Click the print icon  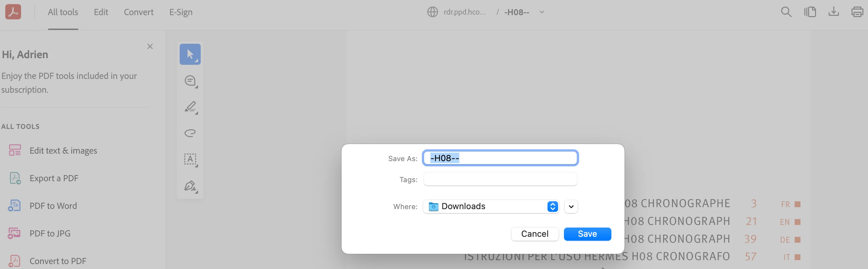tap(857, 12)
